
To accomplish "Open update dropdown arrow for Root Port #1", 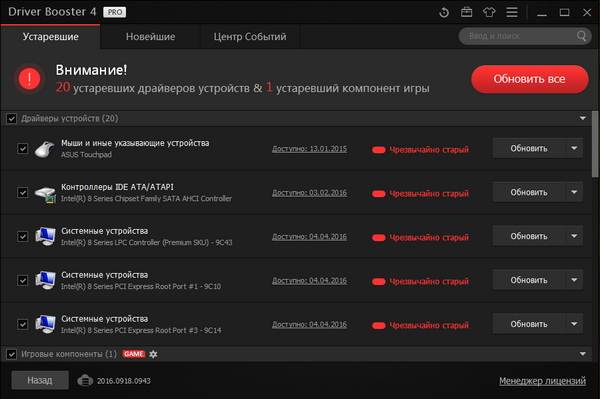I will tap(574, 280).
